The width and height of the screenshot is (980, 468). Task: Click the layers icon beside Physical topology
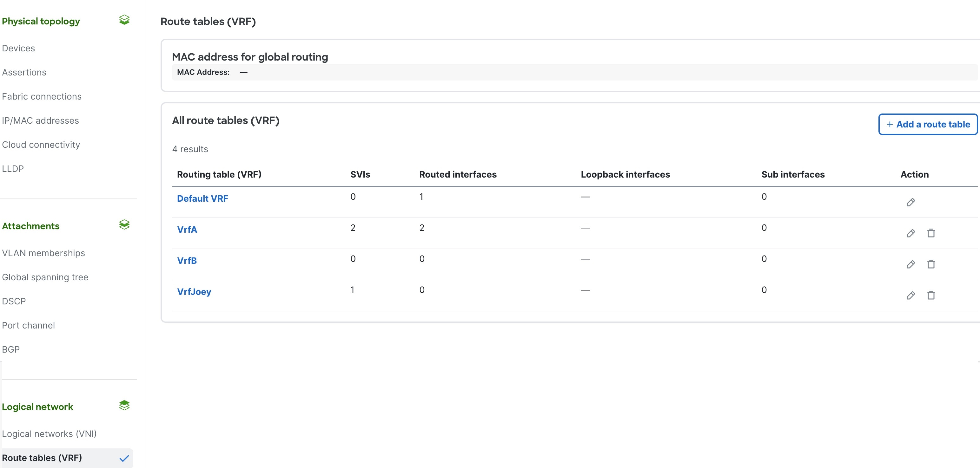[124, 20]
